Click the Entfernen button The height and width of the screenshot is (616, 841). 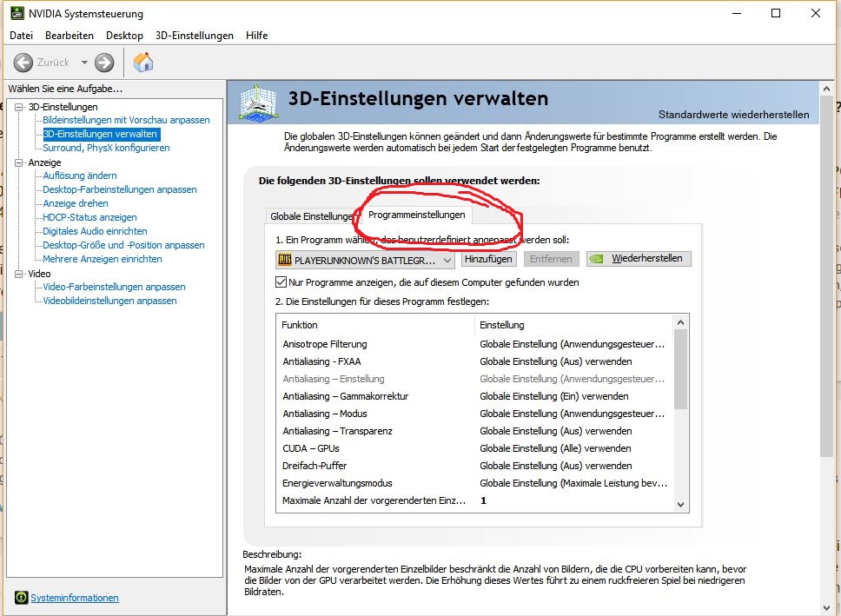coord(551,259)
